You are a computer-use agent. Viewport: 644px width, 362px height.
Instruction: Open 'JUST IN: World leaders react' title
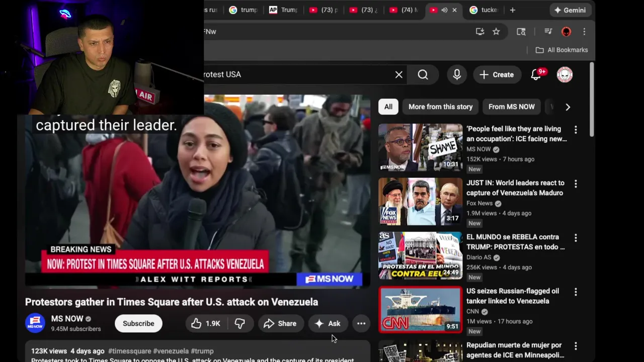pos(515,188)
